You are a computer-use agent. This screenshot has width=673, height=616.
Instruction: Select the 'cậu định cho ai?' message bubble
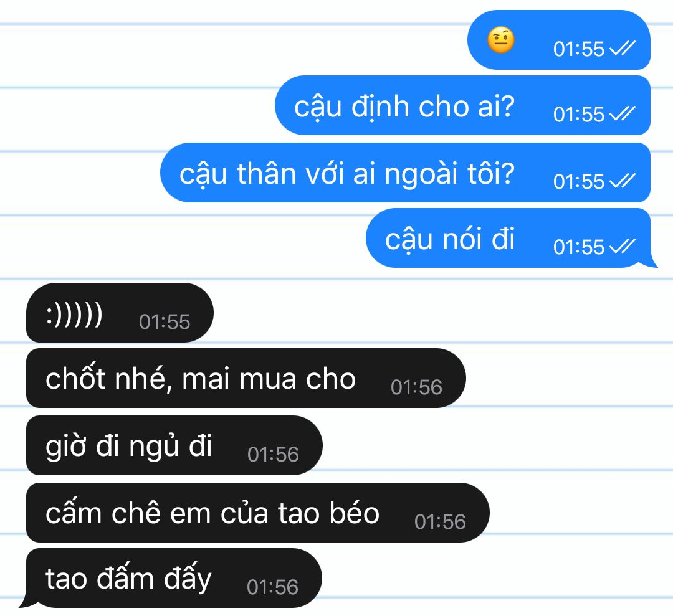click(x=462, y=105)
